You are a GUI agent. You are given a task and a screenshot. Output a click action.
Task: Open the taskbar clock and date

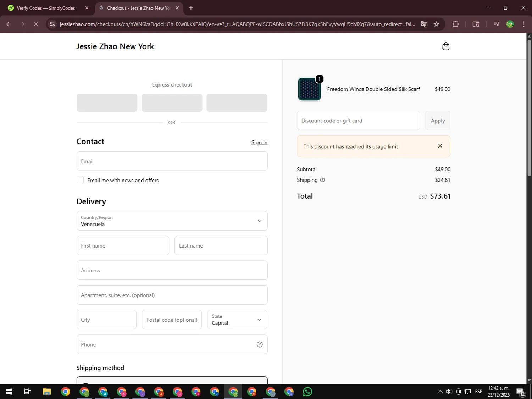click(499, 392)
